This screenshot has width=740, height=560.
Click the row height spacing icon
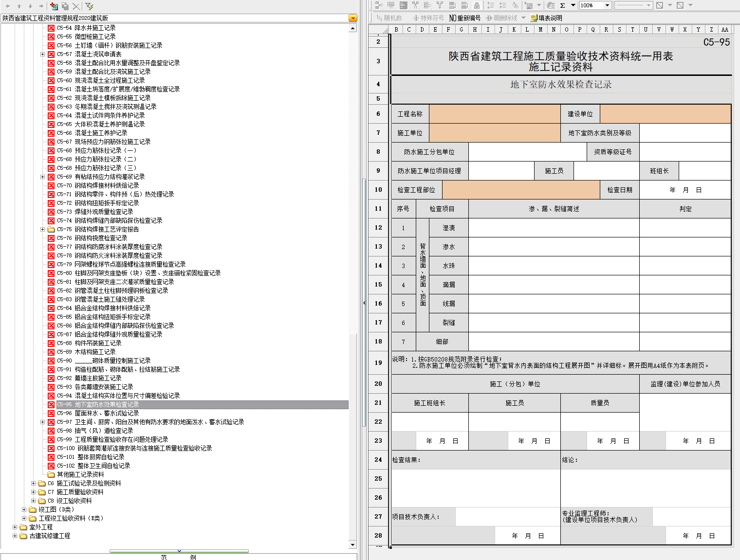(x=491, y=5)
